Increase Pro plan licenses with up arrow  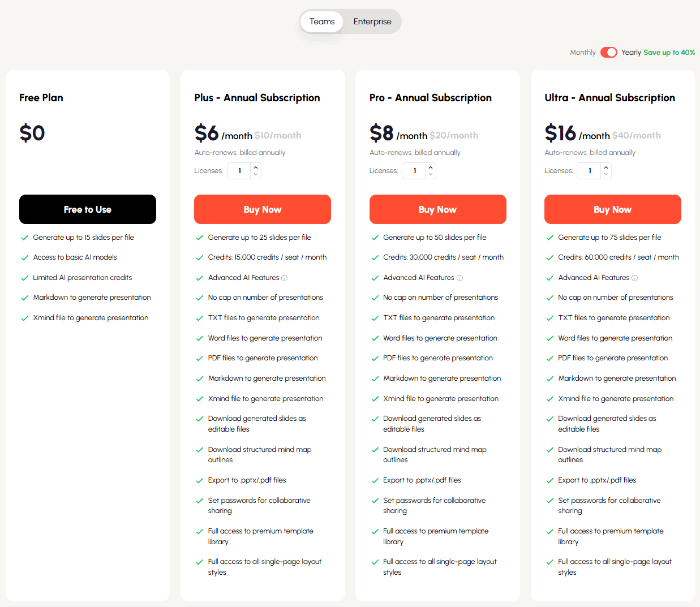[431, 167]
